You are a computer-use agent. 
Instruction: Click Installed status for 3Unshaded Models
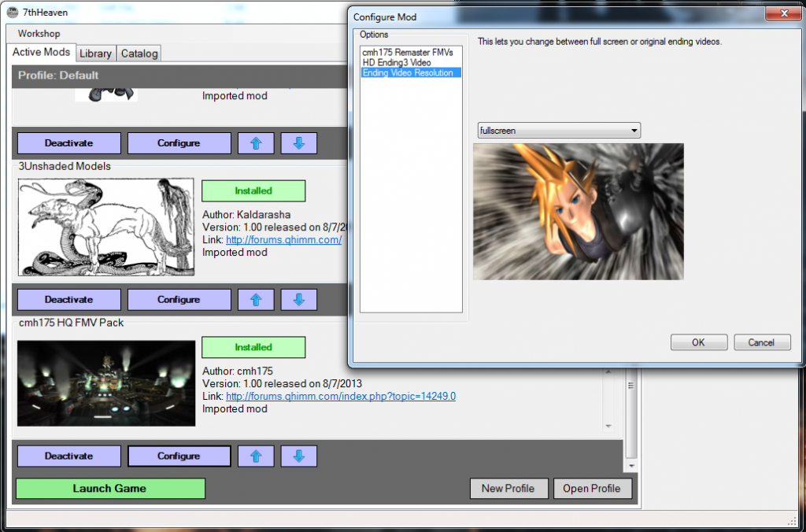253,190
